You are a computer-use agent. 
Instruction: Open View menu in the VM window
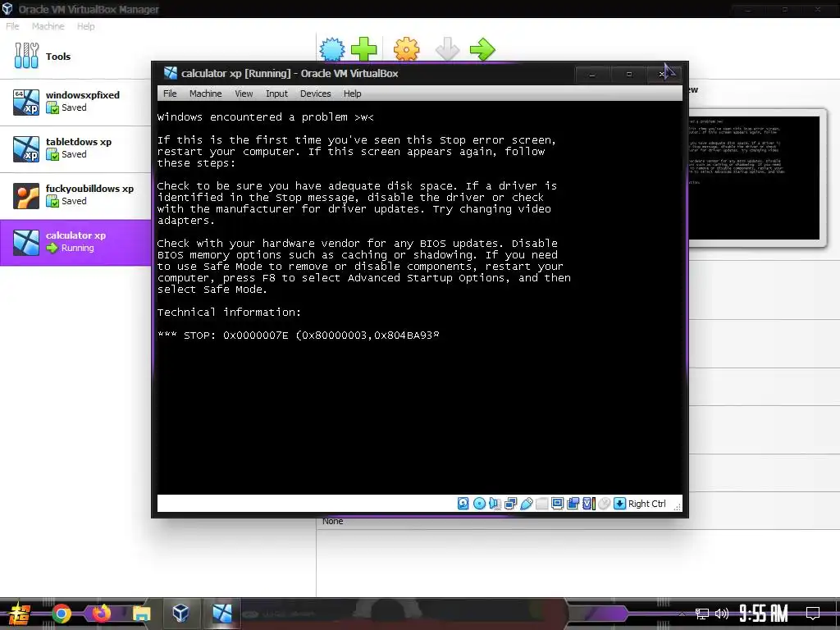tap(244, 94)
